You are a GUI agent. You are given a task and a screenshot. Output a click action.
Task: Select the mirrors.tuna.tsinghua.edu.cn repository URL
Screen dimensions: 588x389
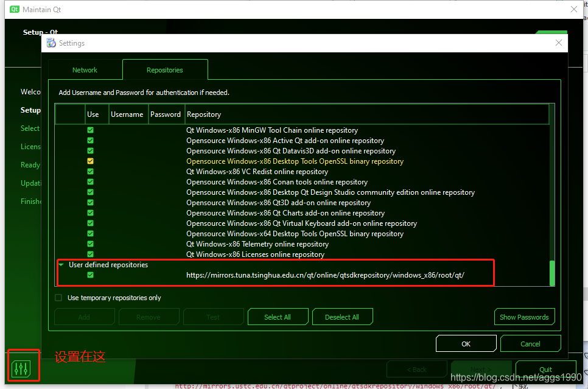[325, 275]
